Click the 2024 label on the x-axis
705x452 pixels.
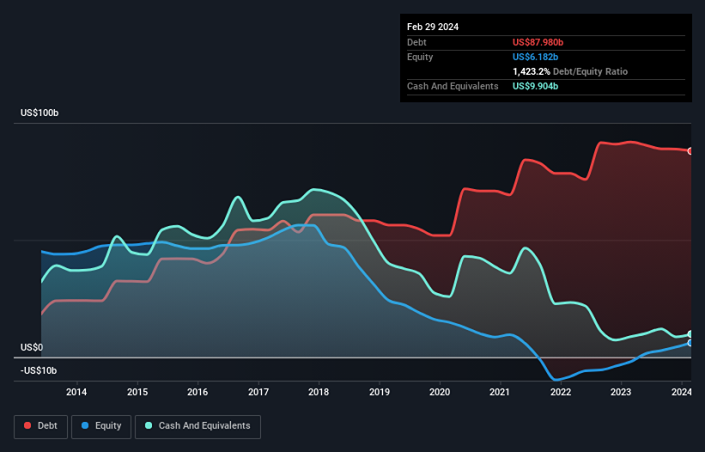tap(681, 392)
